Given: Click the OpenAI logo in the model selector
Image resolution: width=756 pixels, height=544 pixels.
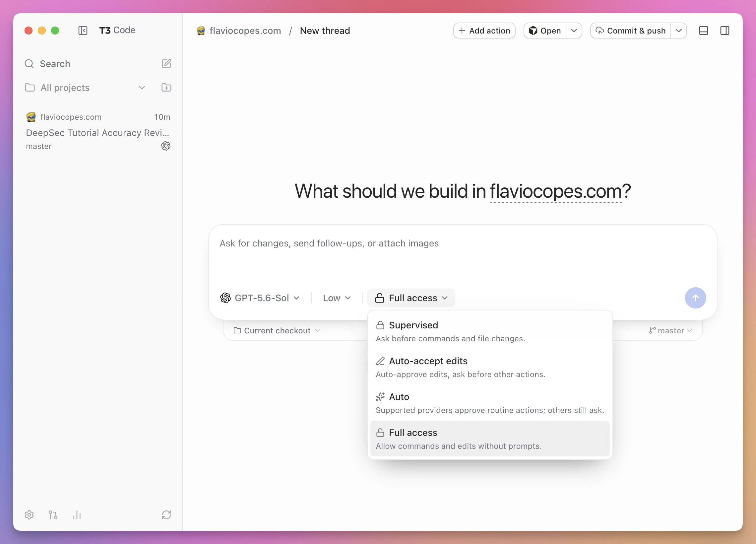Looking at the screenshot, I should [x=225, y=298].
